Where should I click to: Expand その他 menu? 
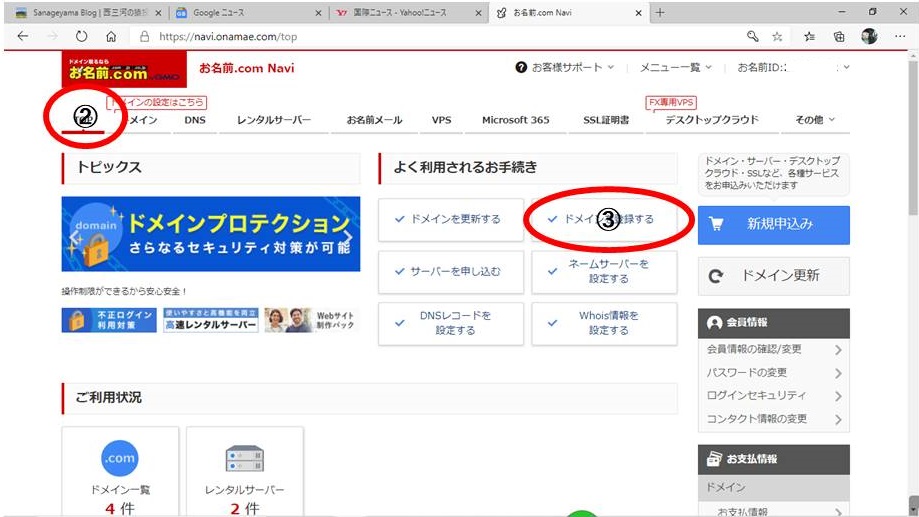tap(814, 120)
